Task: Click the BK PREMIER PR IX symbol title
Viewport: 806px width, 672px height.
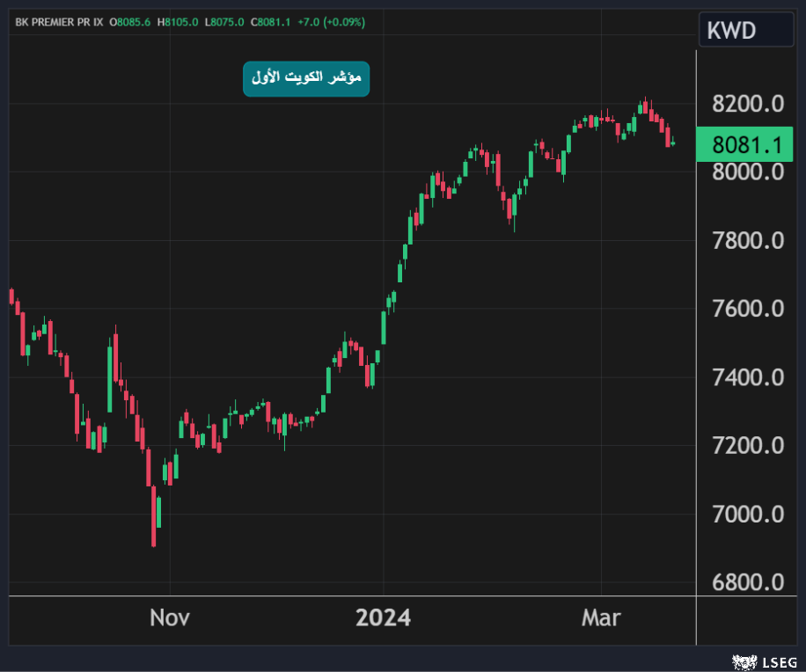Action: (58, 22)
